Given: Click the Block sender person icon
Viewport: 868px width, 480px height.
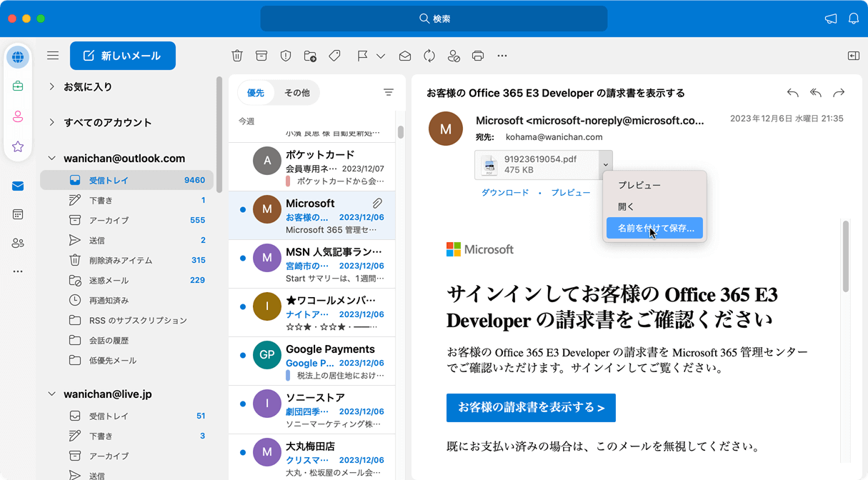Looking at the screenshot, I should point(454,56).
